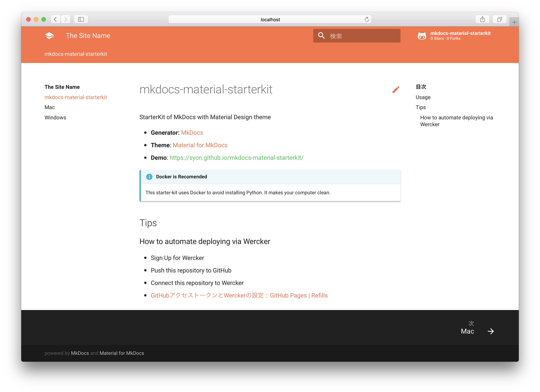This screenshot has height=392, width=540.
Task: Open the syon.github.io demo link
Action: (236, 158)
